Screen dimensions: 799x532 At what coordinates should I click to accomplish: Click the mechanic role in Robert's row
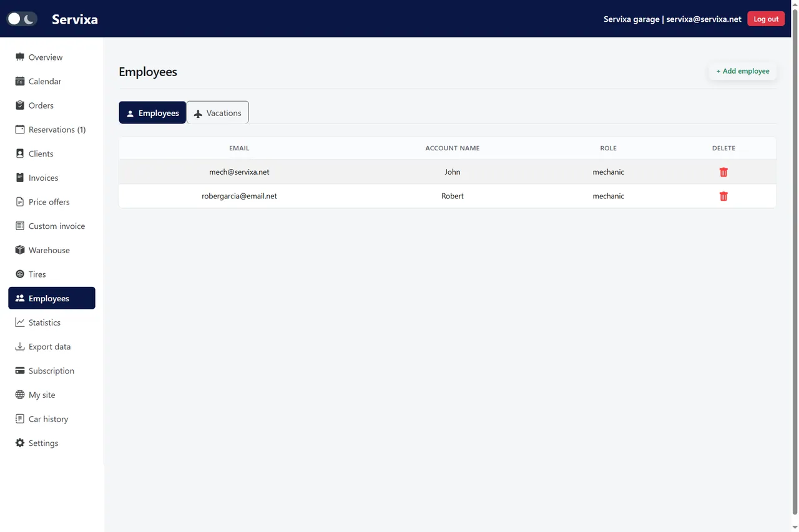[x=609, y=196]
